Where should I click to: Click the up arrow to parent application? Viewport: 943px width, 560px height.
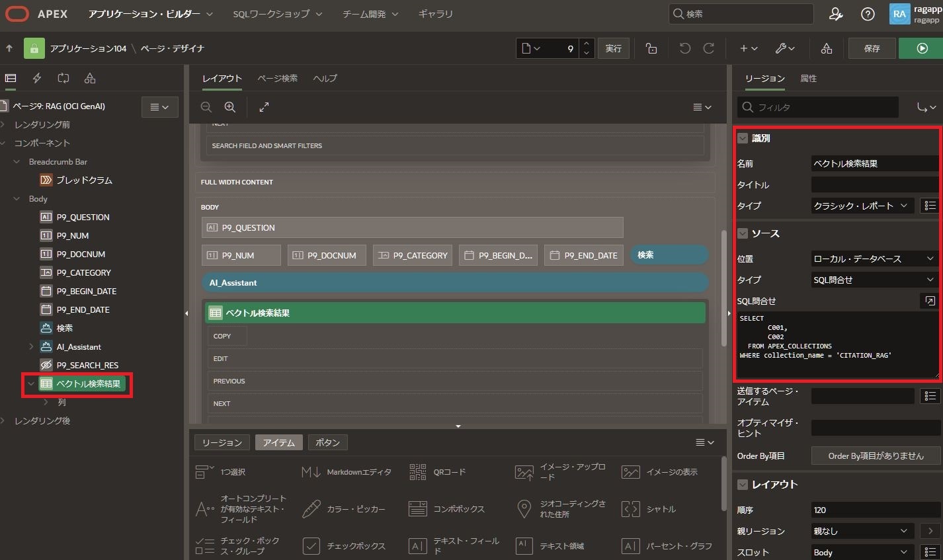[x=9, y=48]
